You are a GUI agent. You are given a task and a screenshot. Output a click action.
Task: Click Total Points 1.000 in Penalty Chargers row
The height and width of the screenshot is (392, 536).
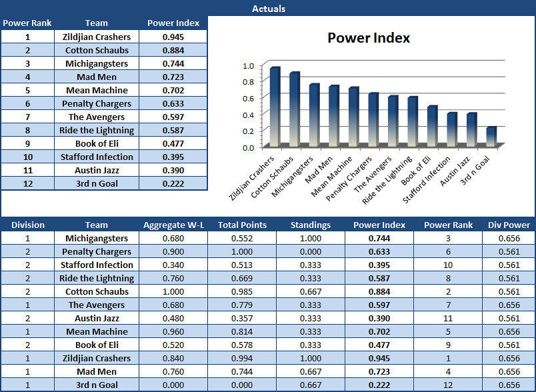(242, 251)
